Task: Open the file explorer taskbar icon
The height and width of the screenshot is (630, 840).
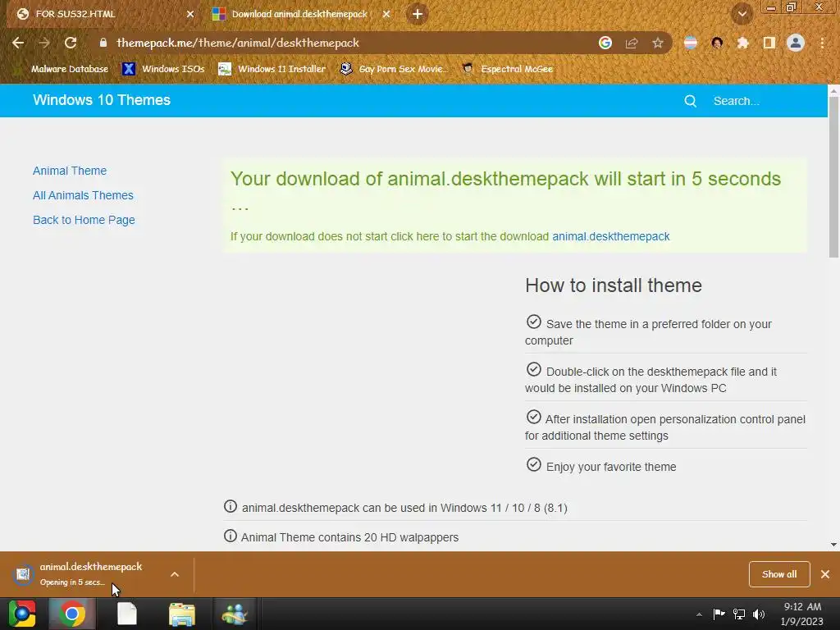Action: point(182,614)
